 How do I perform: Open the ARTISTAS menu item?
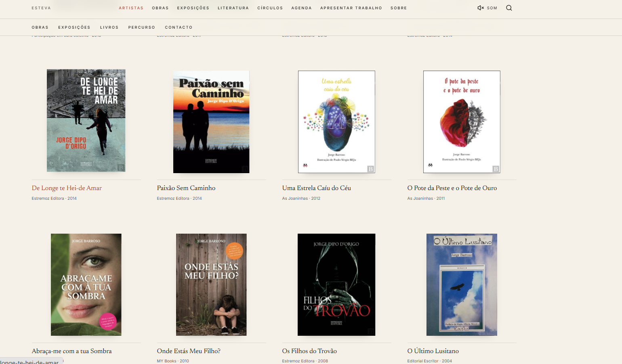(x=131, y=8)
